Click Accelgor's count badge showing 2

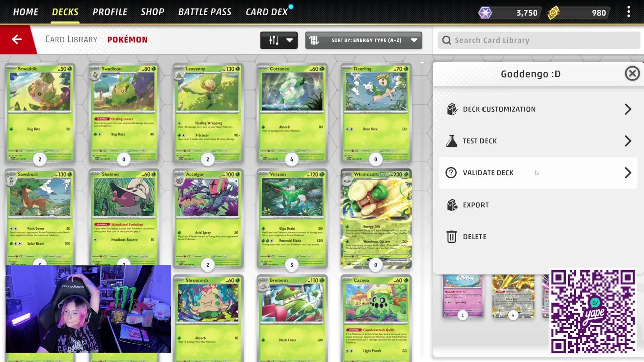click(208, 265)
